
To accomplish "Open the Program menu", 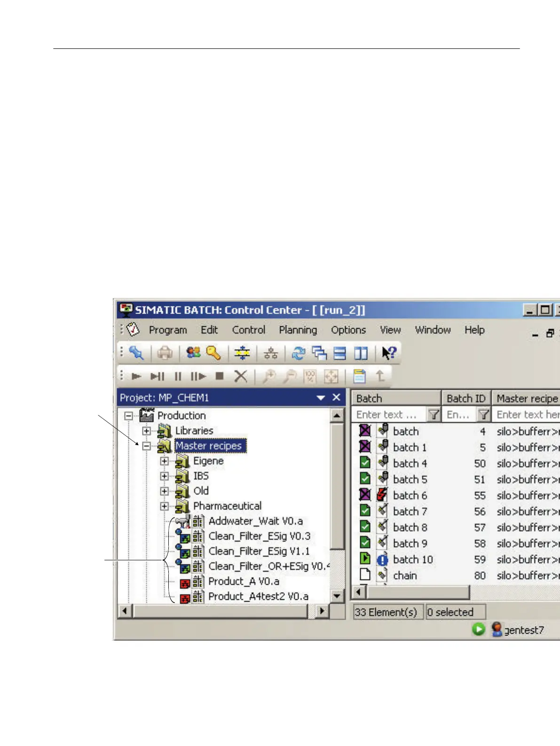I will [x=168, y=330].
